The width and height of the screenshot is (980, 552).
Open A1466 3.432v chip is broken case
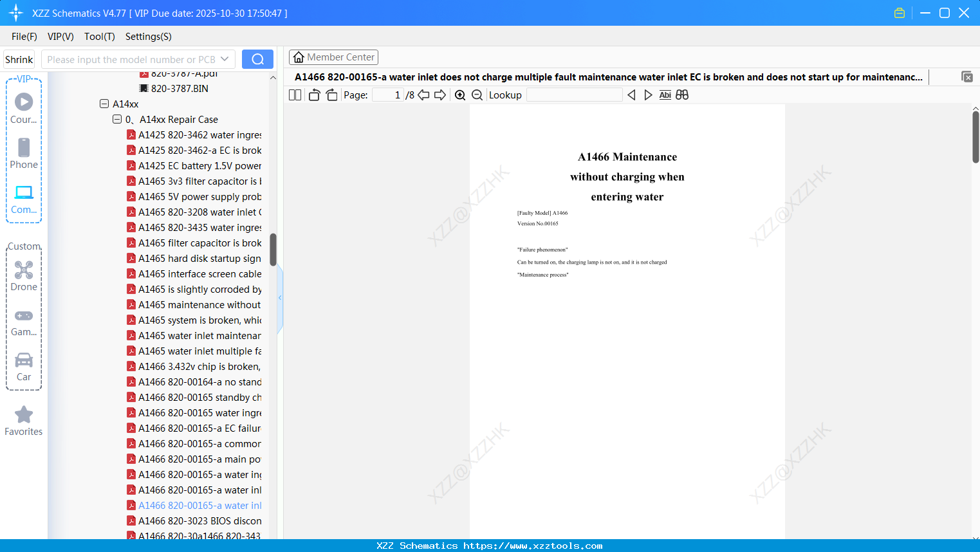194,367
